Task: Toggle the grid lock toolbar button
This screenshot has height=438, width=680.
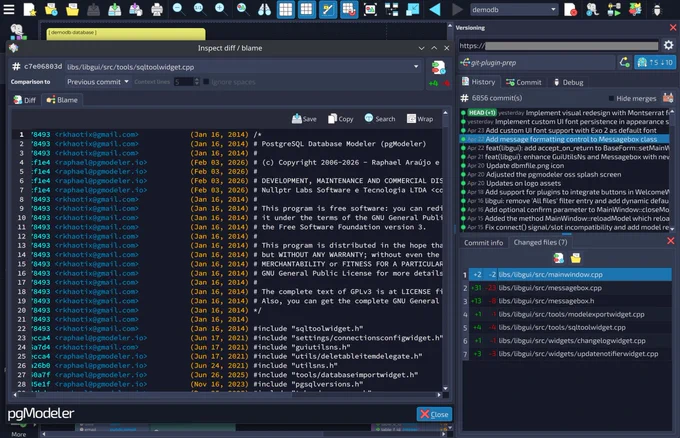Action: tap(349, 9)
